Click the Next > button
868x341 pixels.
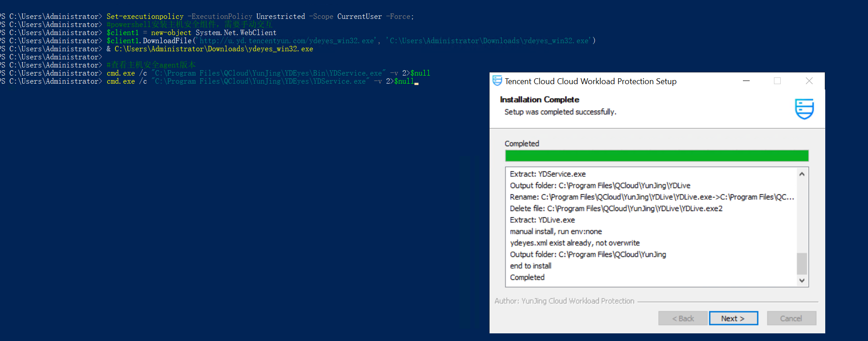[x=733, y=318]
